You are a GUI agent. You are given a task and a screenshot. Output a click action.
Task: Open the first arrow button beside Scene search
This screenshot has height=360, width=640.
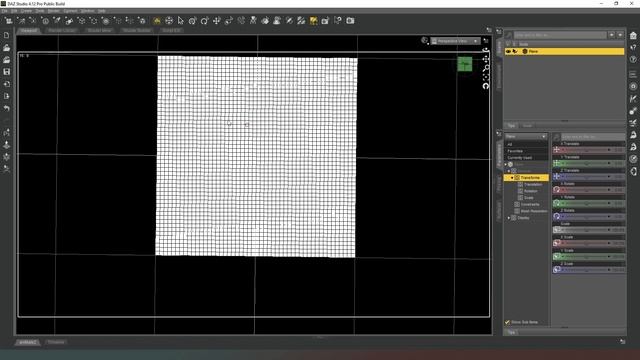tap(611, 35)
